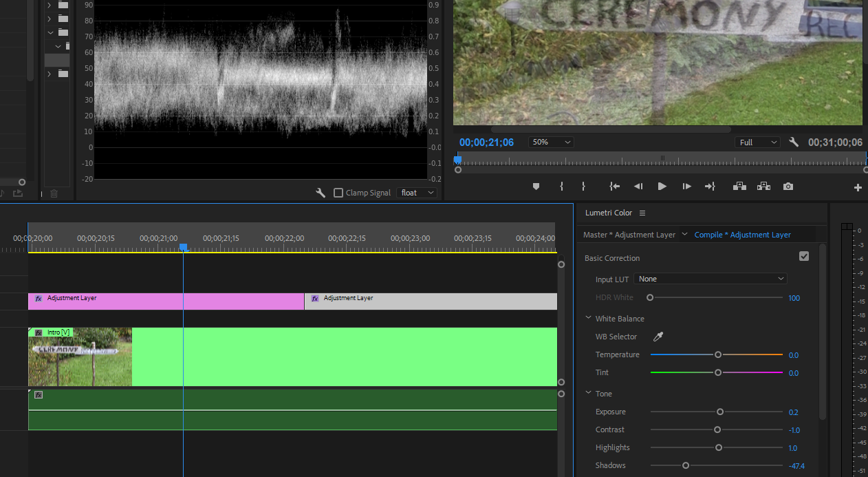
Task: Collapse the White Balance section
Action: tap(589, 319)
